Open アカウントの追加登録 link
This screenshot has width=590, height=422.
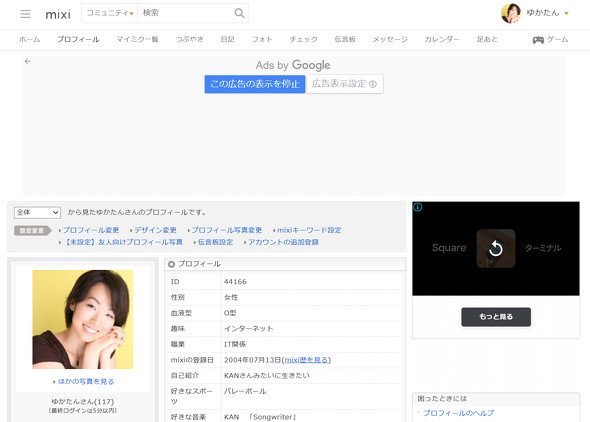click(x=283, y=242)
